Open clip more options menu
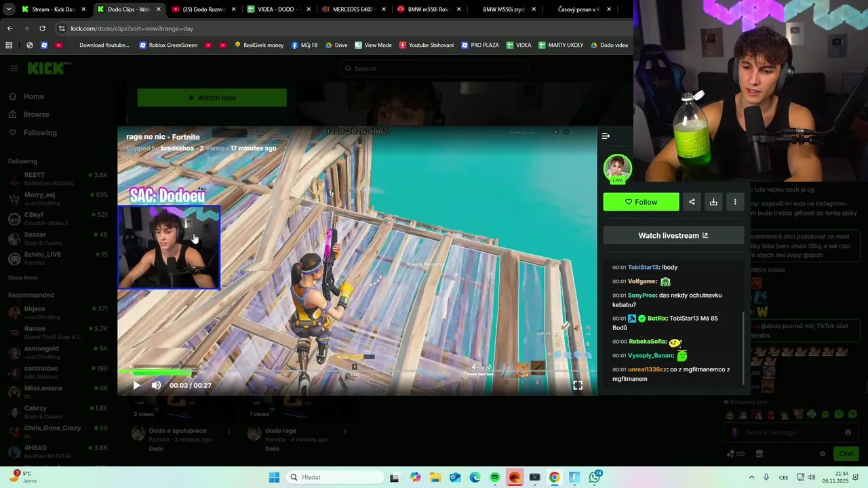Screen dimensions: 868x488 coord(735,202)
